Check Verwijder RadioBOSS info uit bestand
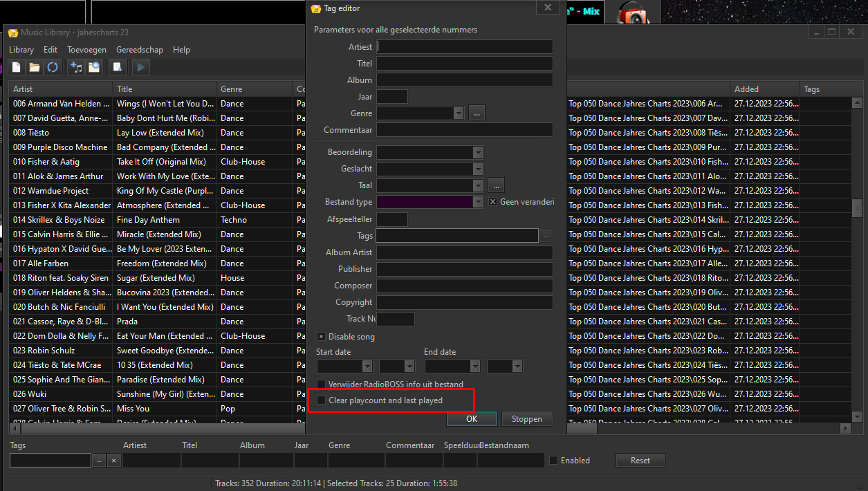Screen dimensions: 868x491 click(322, 384)
